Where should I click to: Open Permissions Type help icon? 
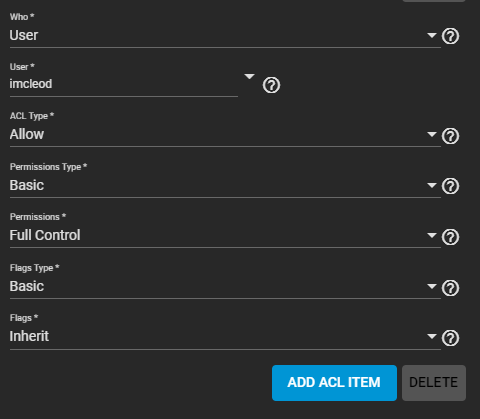coord(450,186)
